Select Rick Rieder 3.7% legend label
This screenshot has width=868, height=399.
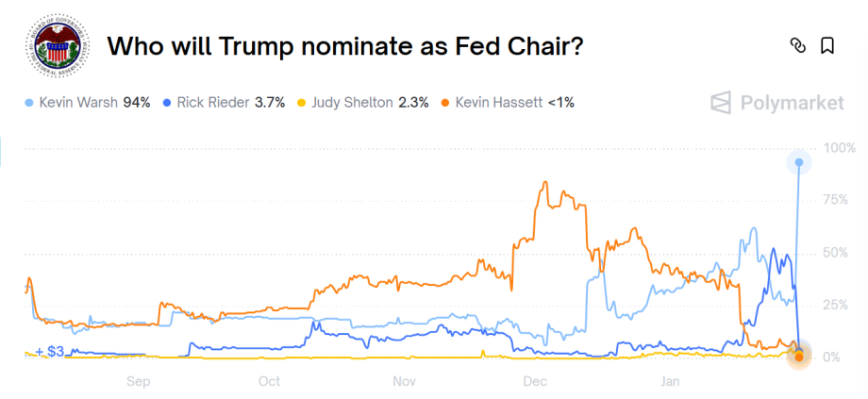tap(230, 102)
